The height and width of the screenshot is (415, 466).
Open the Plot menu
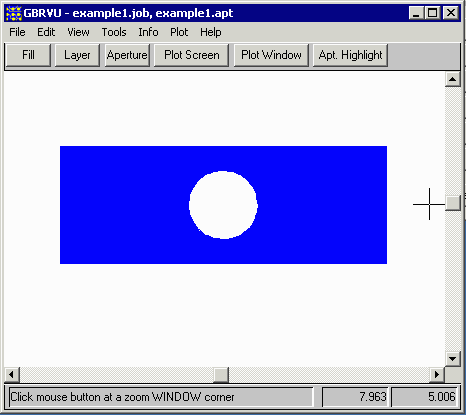(x=179, y=32)
